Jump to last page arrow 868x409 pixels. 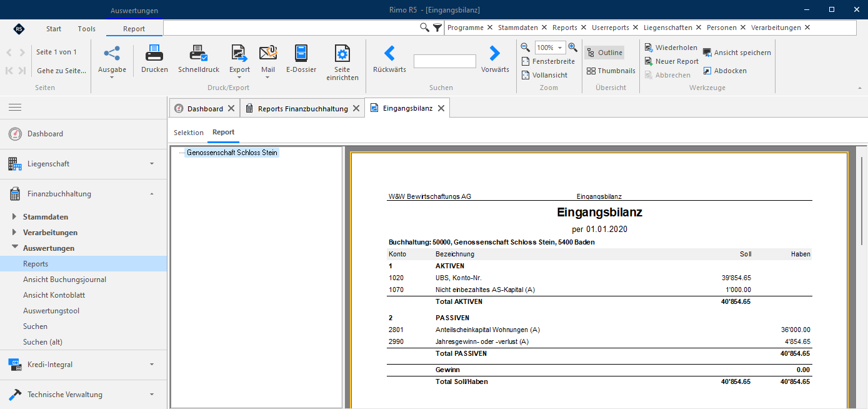click(x=22, y=71)
